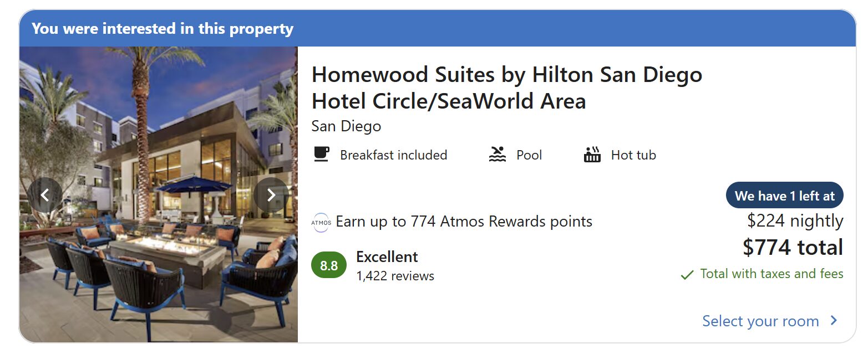Click the $224 nightly rate
The image size is (868, 349).
[795, 221]
